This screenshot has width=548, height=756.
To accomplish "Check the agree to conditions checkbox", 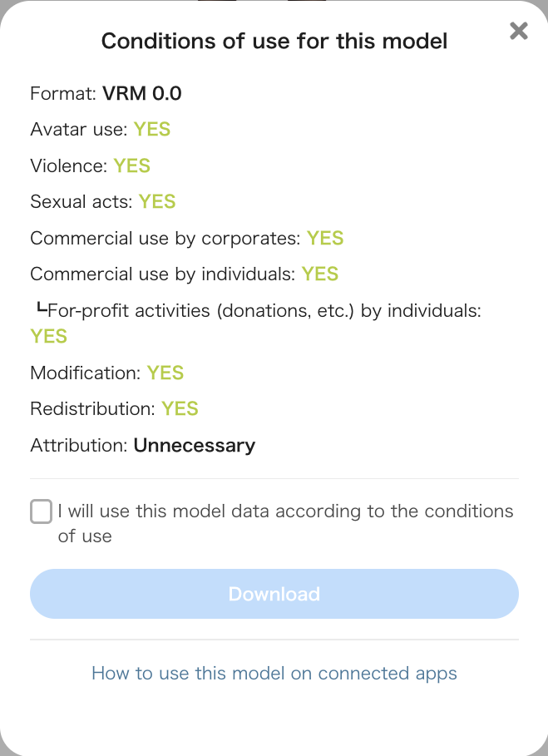I will pos(41,511).
